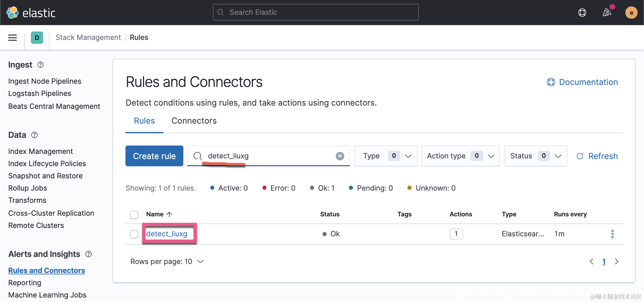
Task: Click the Active: 0 status count
Action: point(229,188)
